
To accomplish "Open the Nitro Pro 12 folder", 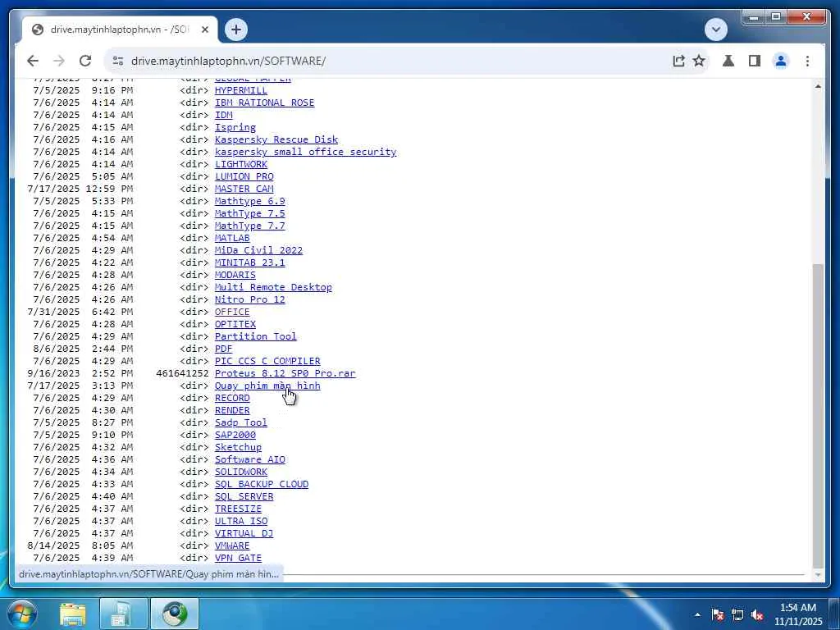I will [x=249, y=300].
